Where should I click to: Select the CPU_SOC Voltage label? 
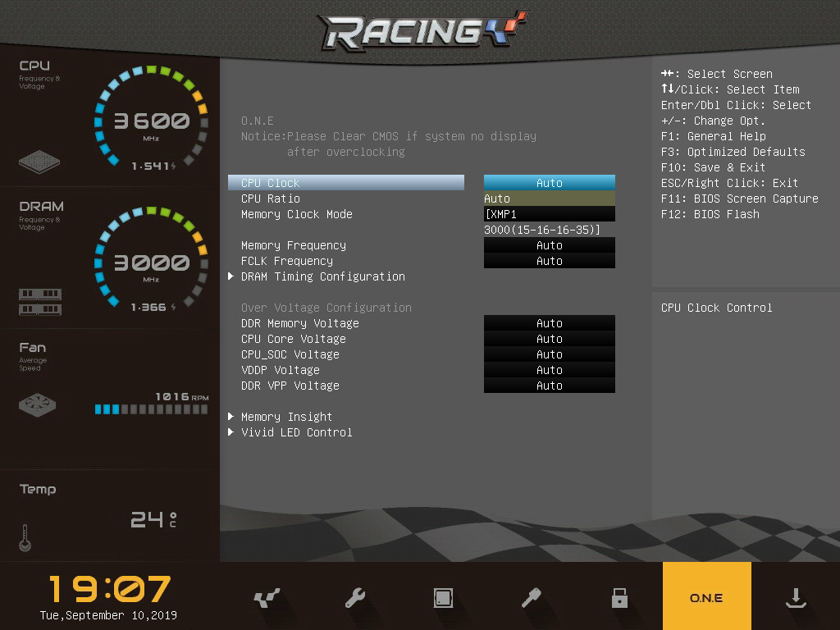[290, 354]
